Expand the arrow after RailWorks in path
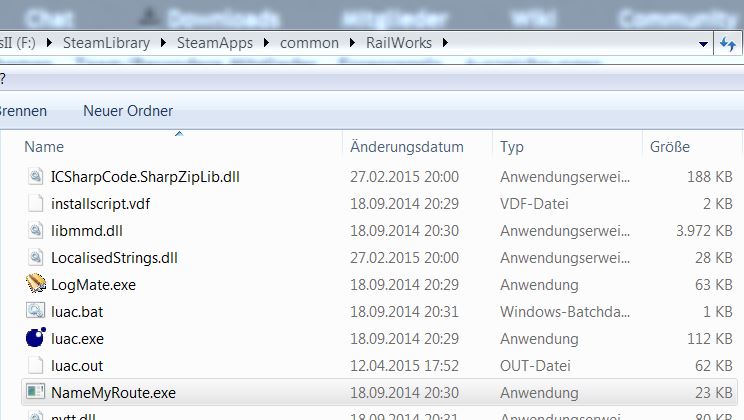The width and height of the screenshot is (744, 420). 445,42
